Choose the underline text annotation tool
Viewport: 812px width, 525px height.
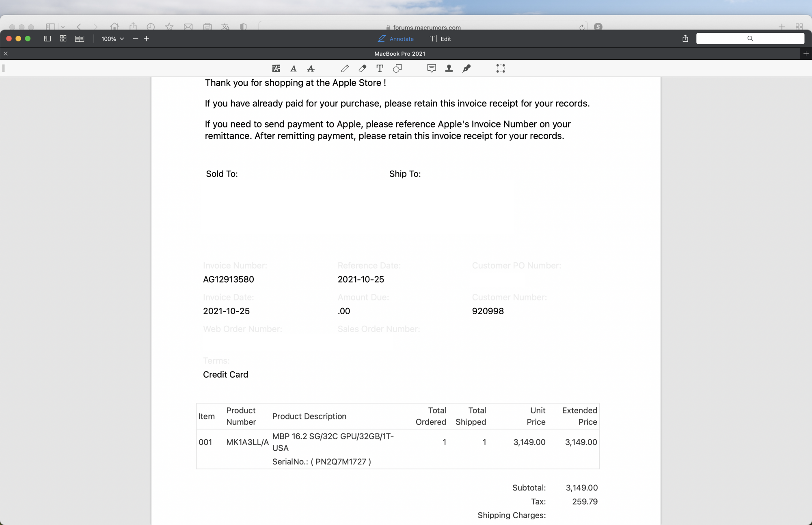(x=294, y=69)
